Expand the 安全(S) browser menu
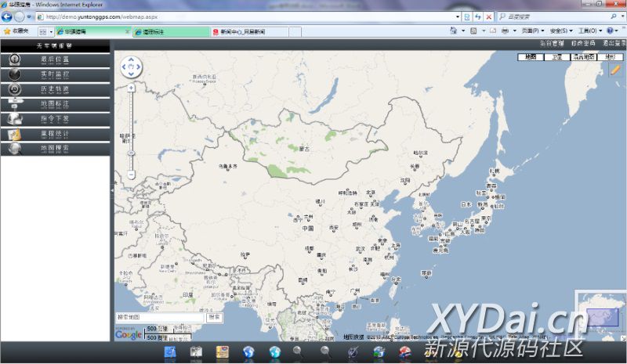 tap(560, 31)
